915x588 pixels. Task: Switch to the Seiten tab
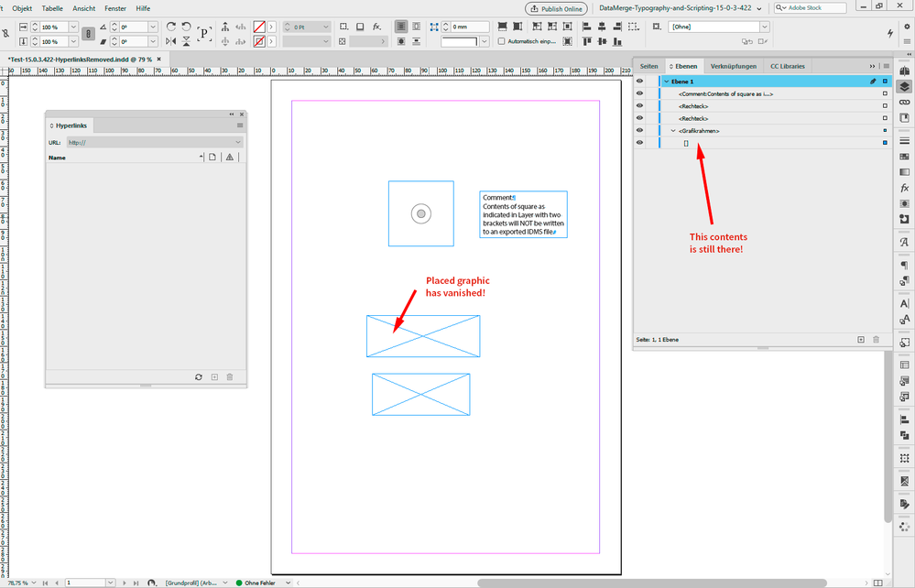tap(648, 66)
